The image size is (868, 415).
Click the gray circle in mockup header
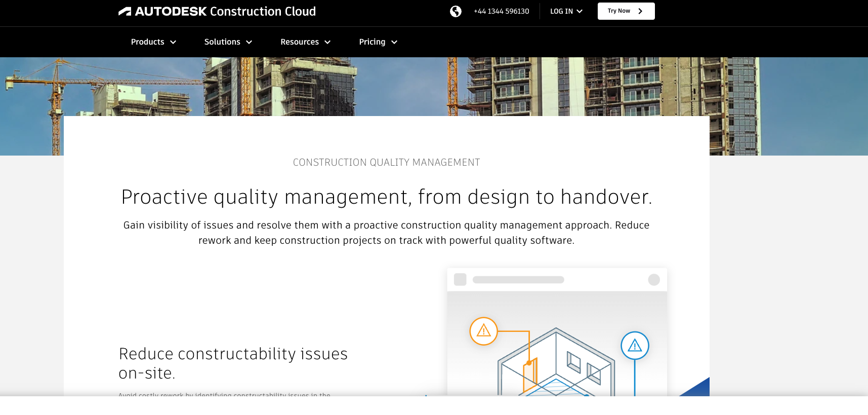(x=654, y=280)
